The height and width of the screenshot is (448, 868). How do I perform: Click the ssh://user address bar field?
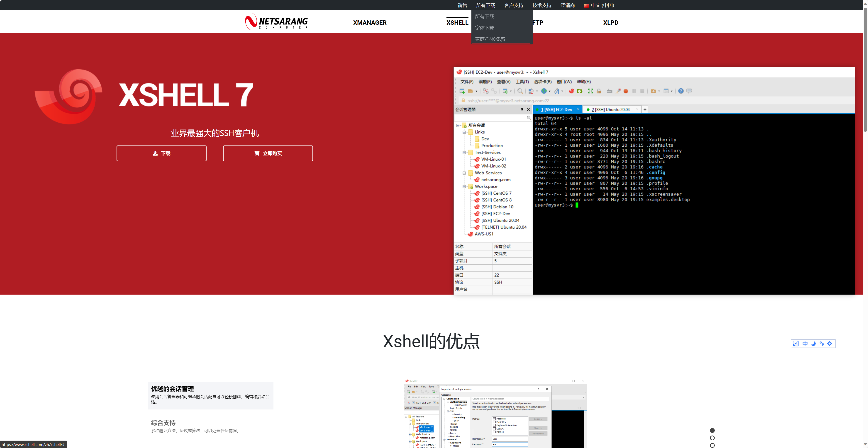[657, 100]
